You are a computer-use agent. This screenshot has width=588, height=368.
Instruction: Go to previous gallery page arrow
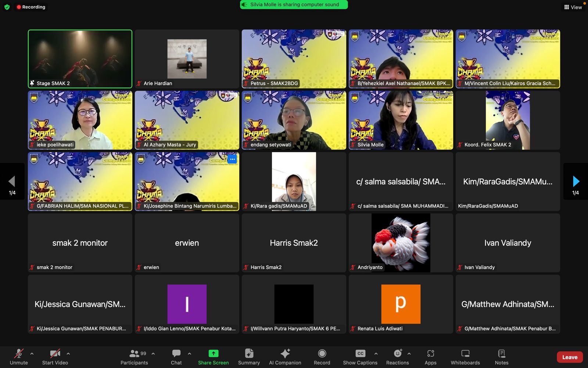[x=12, y=181]
